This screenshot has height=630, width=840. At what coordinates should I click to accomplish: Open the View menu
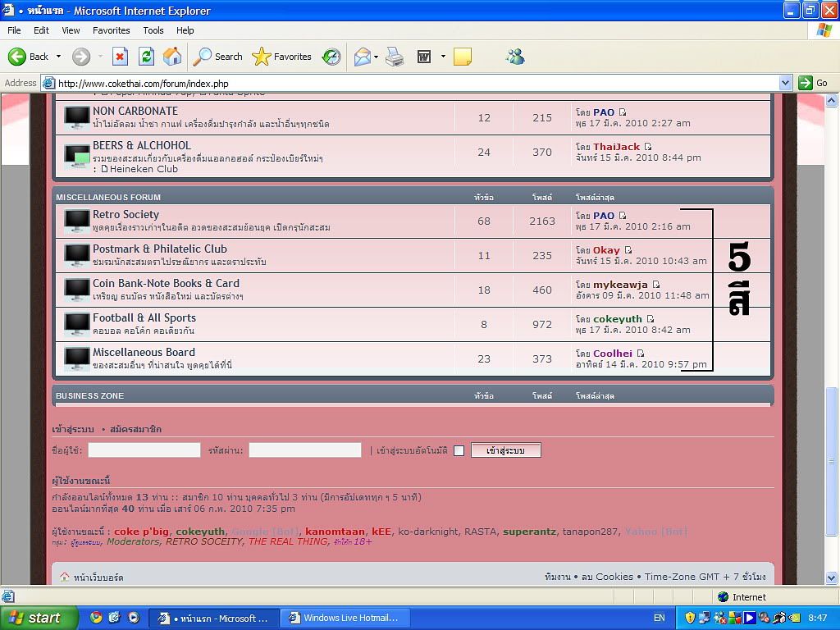tap(71, 30)
